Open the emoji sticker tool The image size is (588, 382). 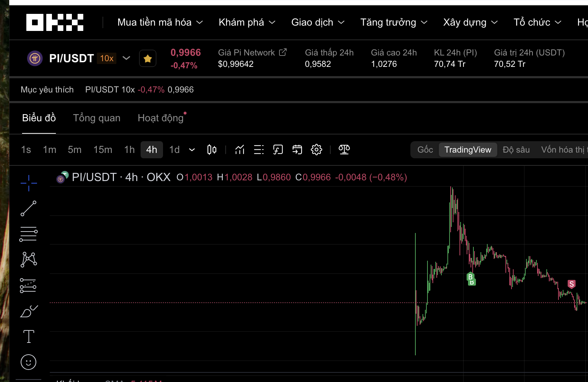[x=28, y=362]
